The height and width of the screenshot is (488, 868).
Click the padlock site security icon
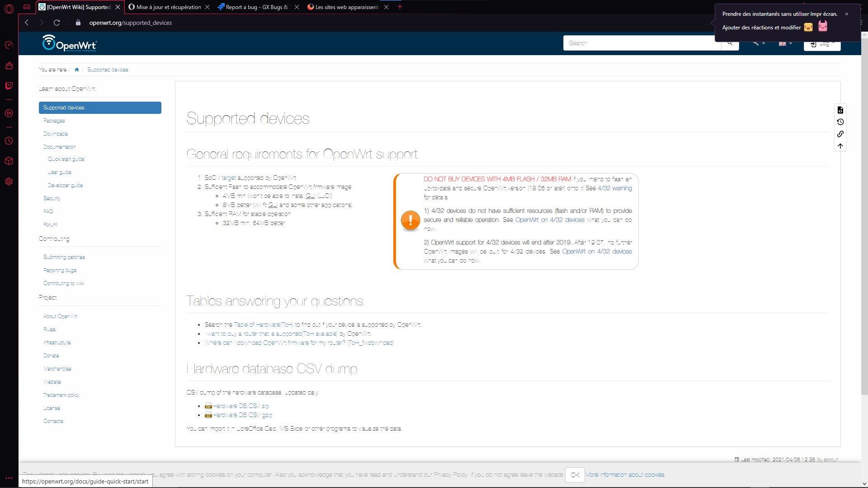coord(78,23)
